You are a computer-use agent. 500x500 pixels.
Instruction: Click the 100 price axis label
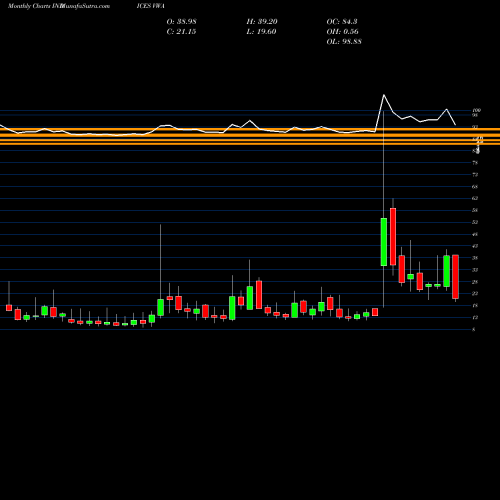(476, 110)
